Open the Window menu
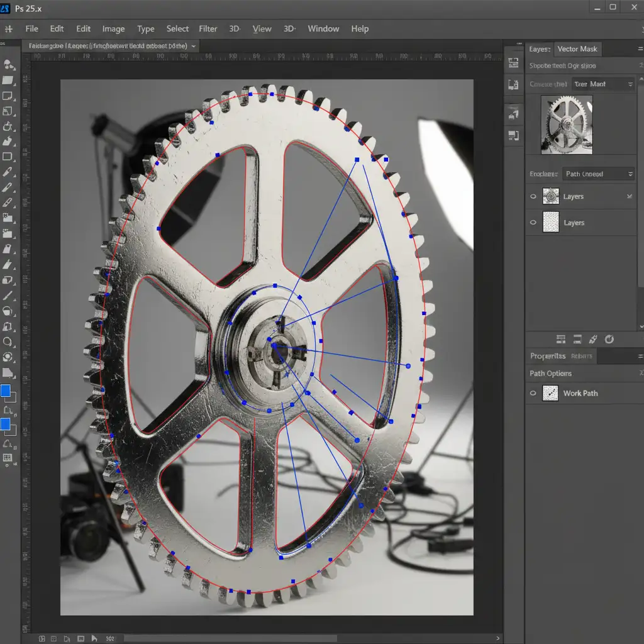 [323, 29]
